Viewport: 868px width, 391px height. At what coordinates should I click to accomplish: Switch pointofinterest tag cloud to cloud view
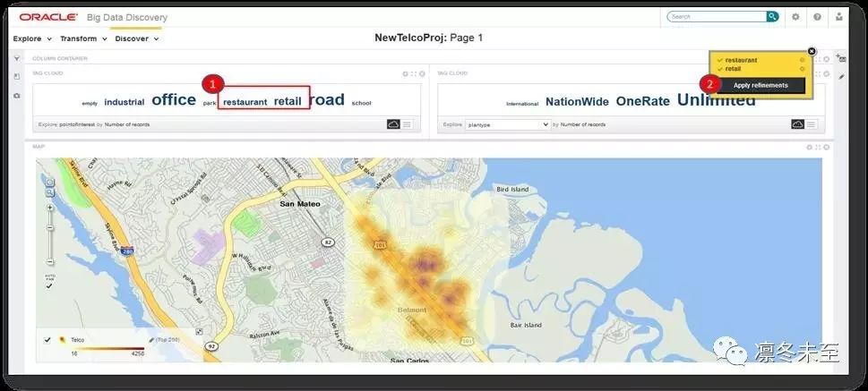point(393,124)
